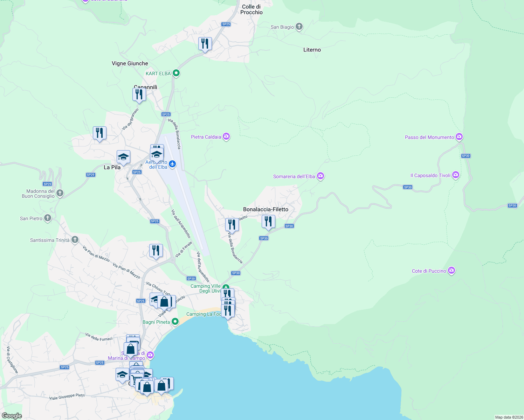524x420 pixels.
Task: Click the Santissima Trinità church icon
Action: [x=75, y=240]
